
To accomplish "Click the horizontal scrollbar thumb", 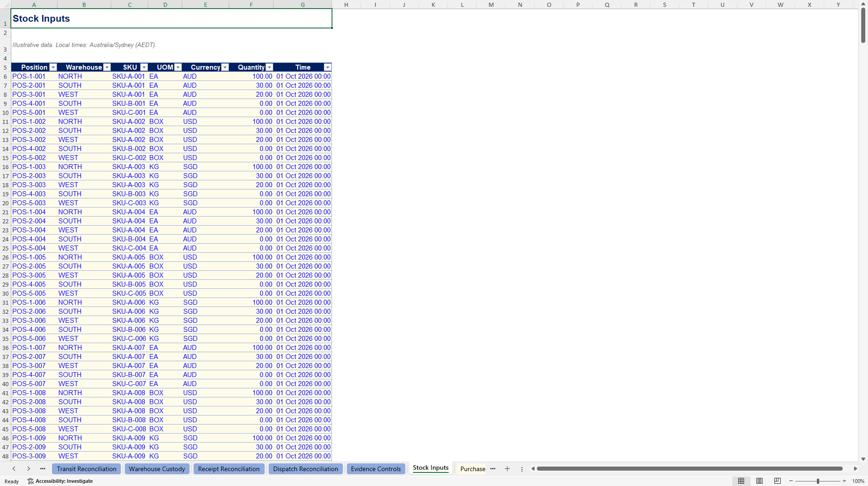I will [x=689, y=469].
